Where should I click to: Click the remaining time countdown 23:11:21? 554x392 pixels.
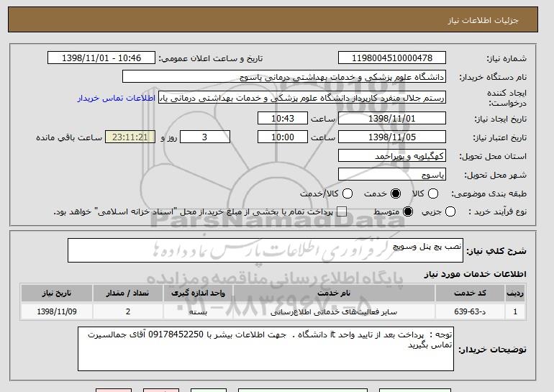[x=130, y=137]
